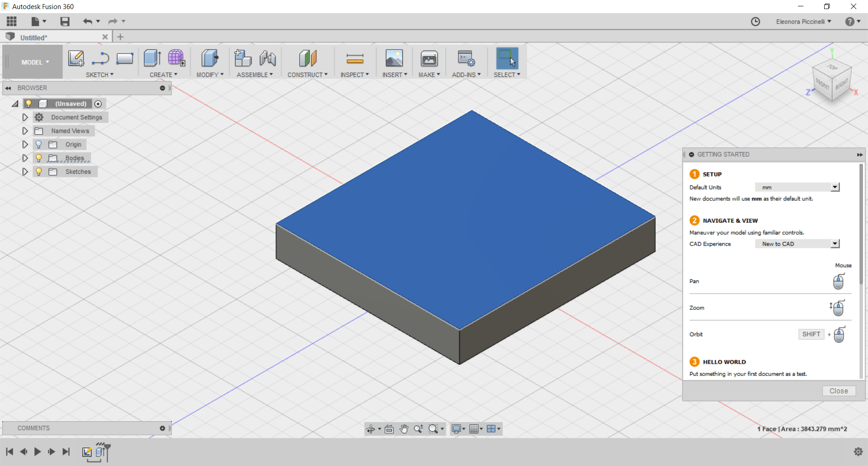Select the Line sketch tool
This screenshot has height=466, width=868.
pos(100,58)
